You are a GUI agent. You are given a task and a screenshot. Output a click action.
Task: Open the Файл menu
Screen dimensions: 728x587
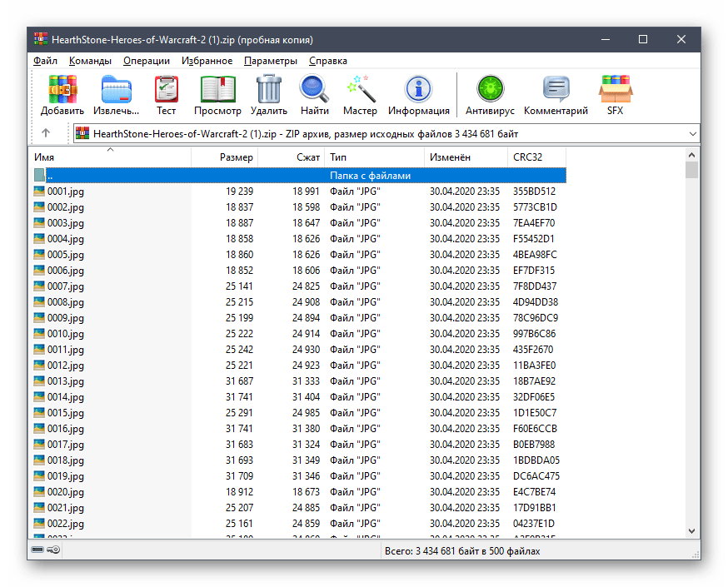[45, 61]
